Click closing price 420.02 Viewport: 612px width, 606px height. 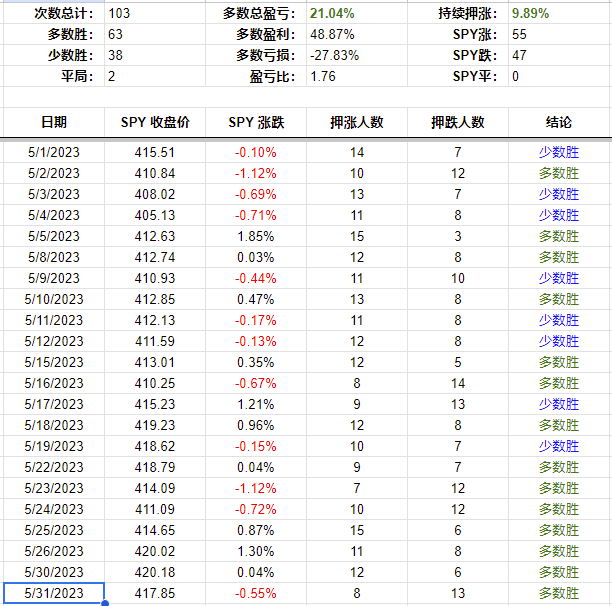pos(155,551)
